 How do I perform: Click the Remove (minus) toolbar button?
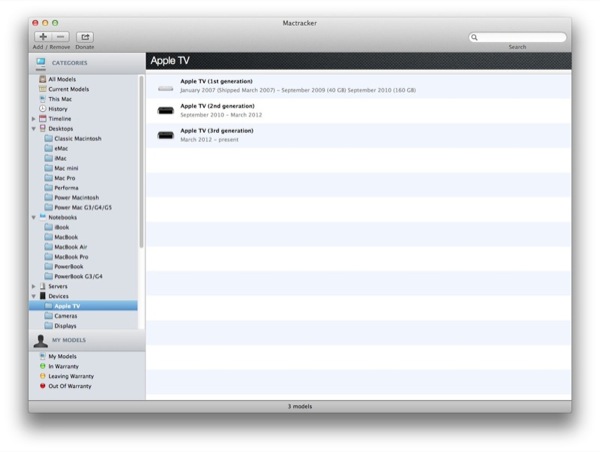(60, 37)
